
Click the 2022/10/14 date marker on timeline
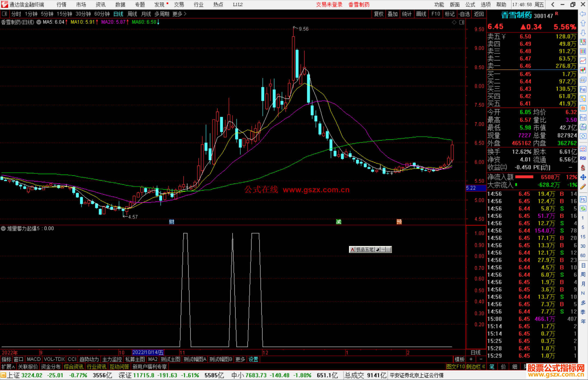(x=148, y=352)
